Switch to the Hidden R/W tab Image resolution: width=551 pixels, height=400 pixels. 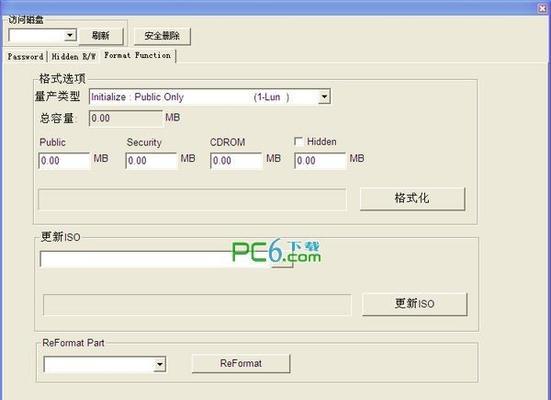pos(73,56)
